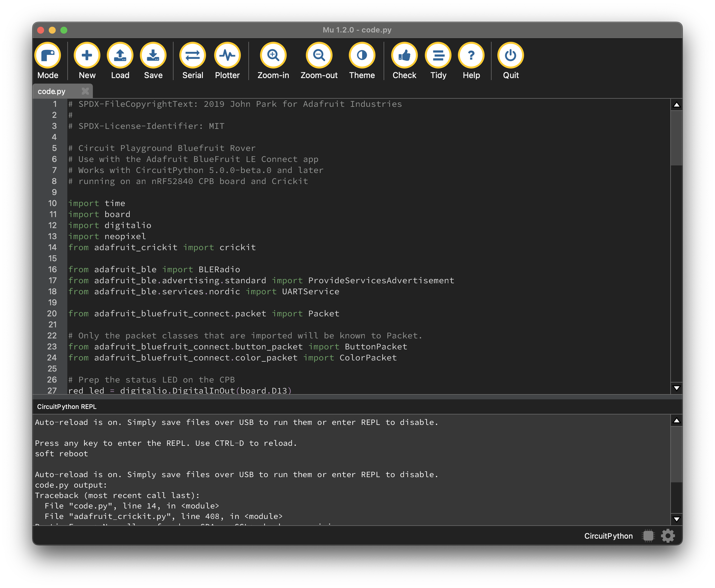The width and height of the screenshot is (715, 588).
Task: Switch the Theme between day and night
Action: [x=362, y=55]
